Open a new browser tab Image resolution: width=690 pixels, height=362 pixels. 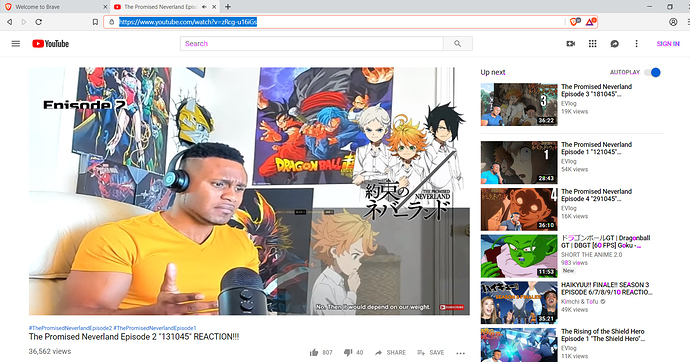[x=228, y=7]
